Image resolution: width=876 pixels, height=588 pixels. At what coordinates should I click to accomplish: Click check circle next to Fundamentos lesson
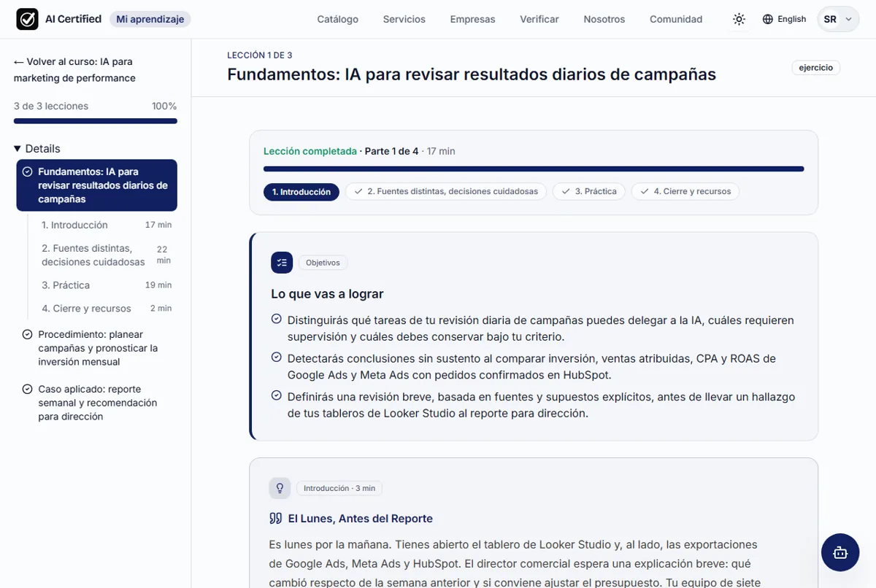[x=27, y=172]
